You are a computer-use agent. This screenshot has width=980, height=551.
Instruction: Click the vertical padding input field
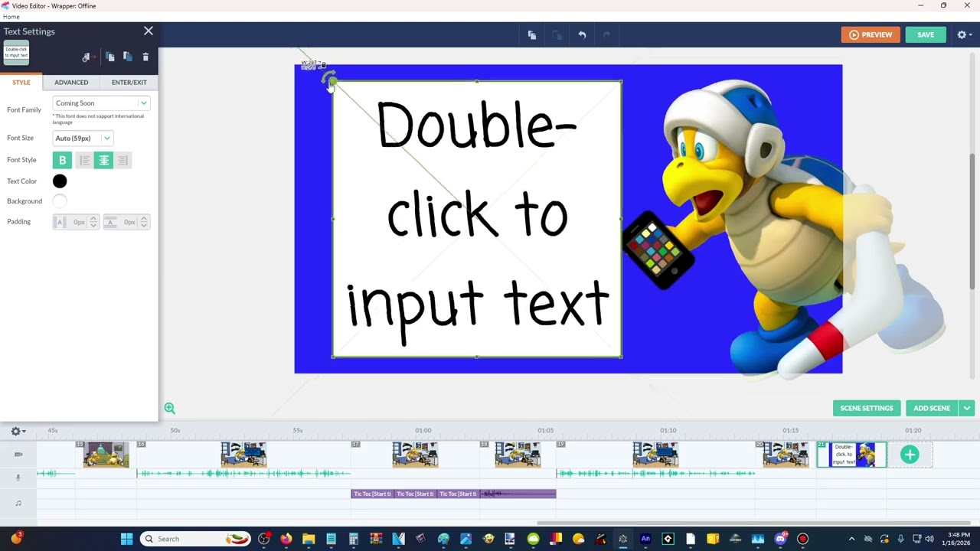tap(128, 222)
